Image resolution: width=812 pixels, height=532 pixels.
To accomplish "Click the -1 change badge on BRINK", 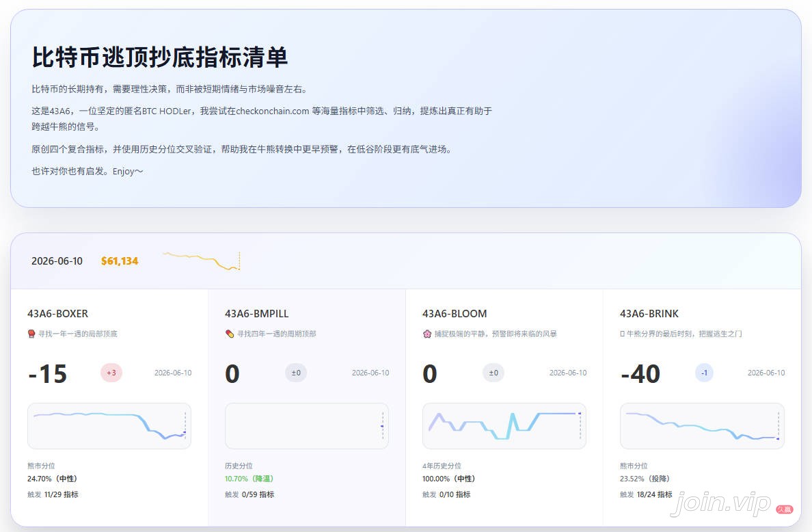I will [x=704, y=373].
